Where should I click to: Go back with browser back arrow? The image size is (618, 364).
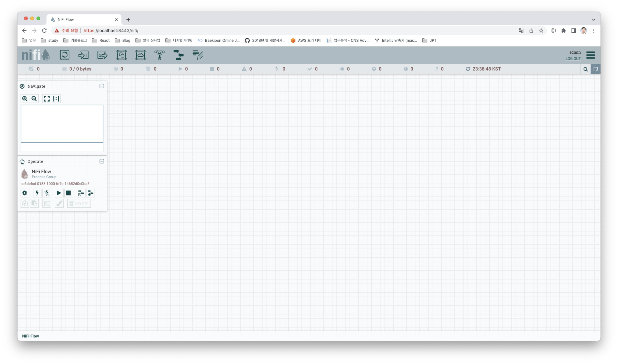point(24,31)
